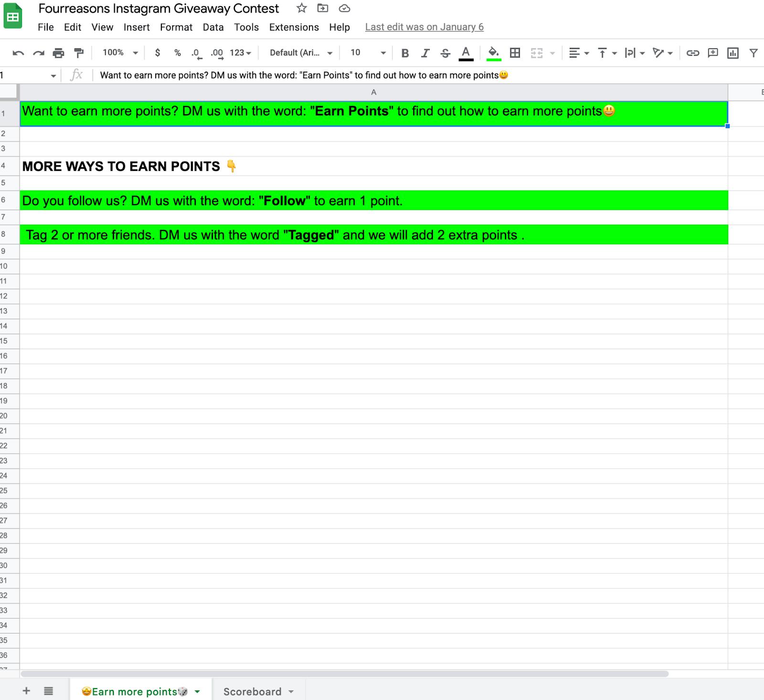Open the font size dropdown

pyautogui.click(x=368, y=52)
